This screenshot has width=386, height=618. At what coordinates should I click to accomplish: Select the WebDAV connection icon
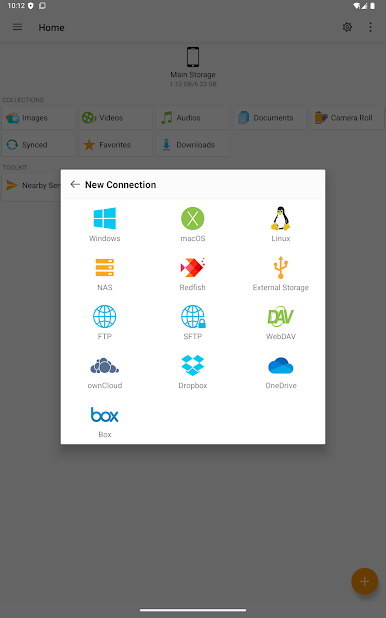click(x=280, y=316)
